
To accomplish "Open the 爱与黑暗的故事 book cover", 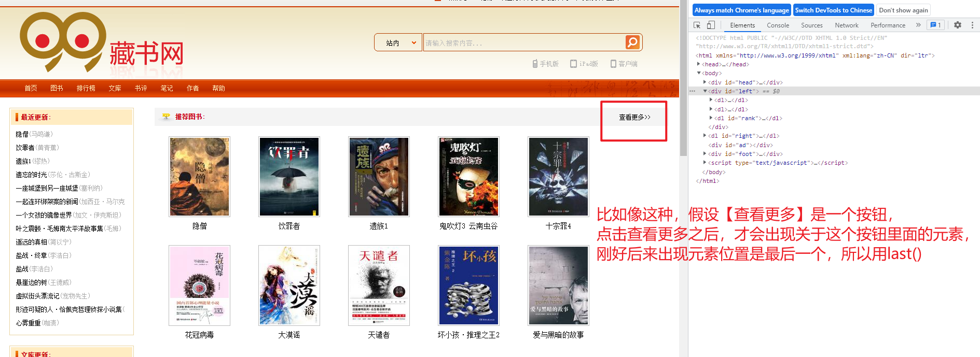I will click(x=558, y=285).
